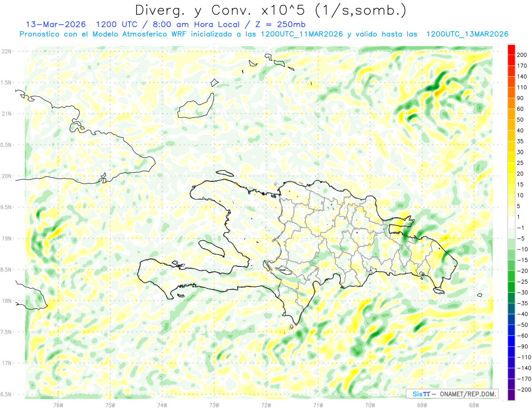Click the 73W longitude axis label
This screenshot has height=411, width=532.
(214, 404)
